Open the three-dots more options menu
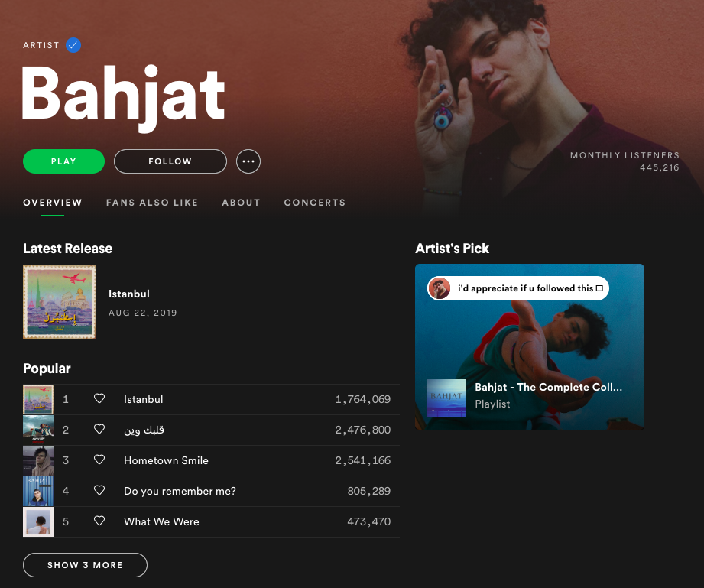The height and width of the screenshot is (588, 704). point(248,161)
